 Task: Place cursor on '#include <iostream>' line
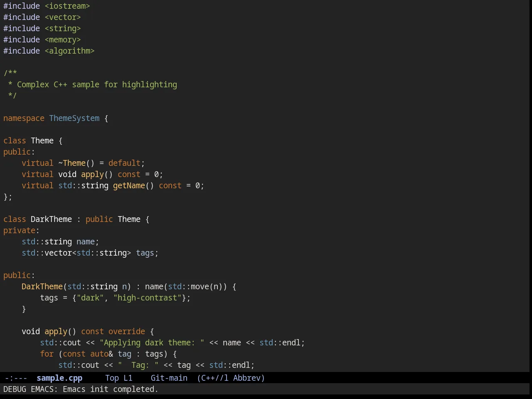tap(47, 6)
